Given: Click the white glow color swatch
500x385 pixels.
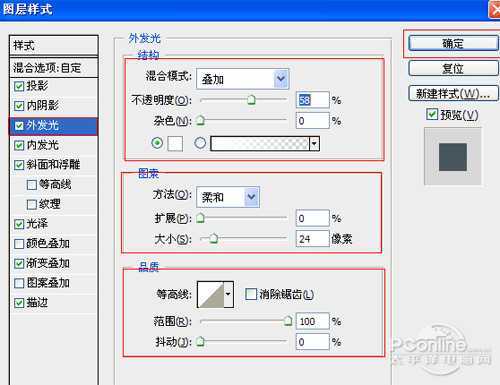Looking at the screenshot, I should coord(175,144).
